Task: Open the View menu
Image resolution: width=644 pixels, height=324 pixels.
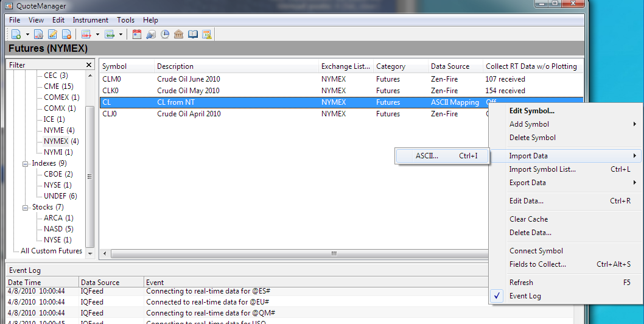Action: [x=36, y=19]
